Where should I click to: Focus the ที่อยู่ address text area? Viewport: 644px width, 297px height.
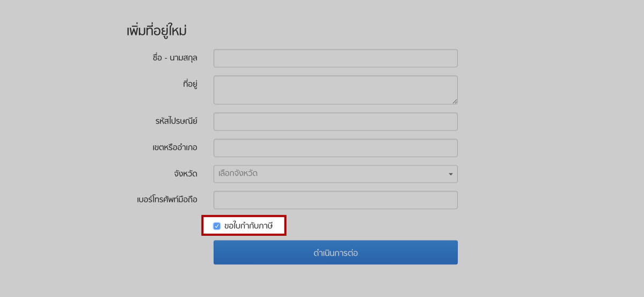(335, 90)
